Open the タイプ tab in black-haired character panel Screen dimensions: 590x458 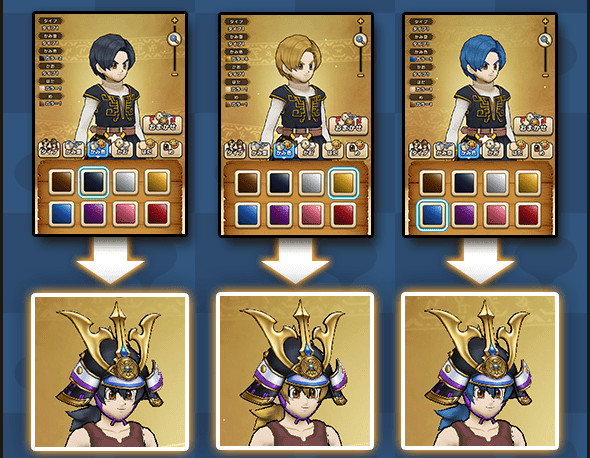click(49, 149)
